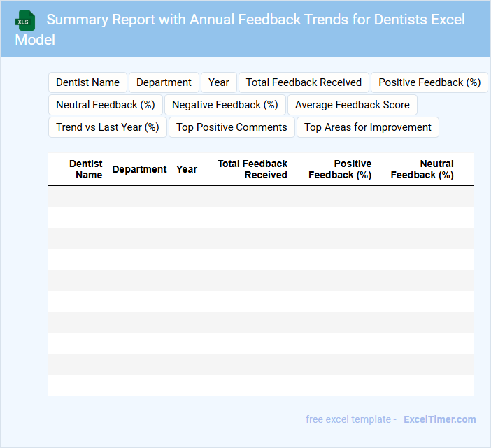Viewport: 491px width, 448px height.
Task: Click the Year column header in table
Action: click(x=187, y=169)
